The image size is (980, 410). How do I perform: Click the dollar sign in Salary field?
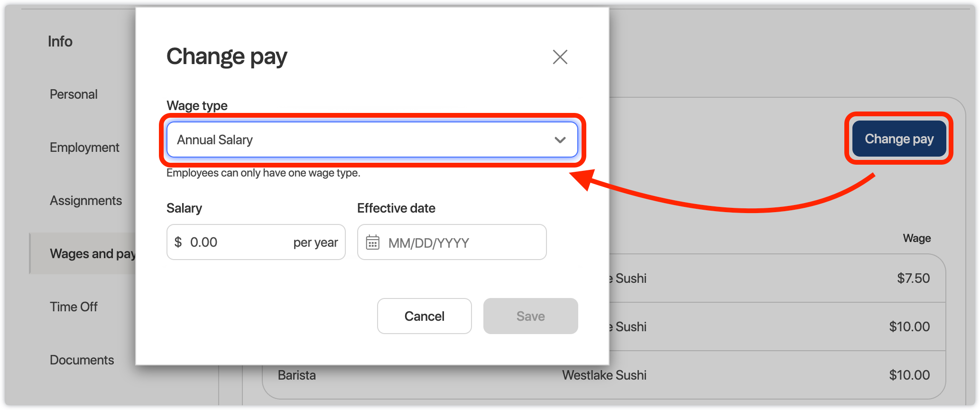(x=178, y=242)
